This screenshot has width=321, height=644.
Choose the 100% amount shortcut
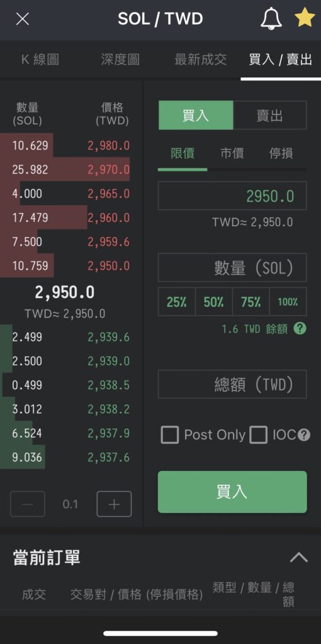click(x=288, y=302)
